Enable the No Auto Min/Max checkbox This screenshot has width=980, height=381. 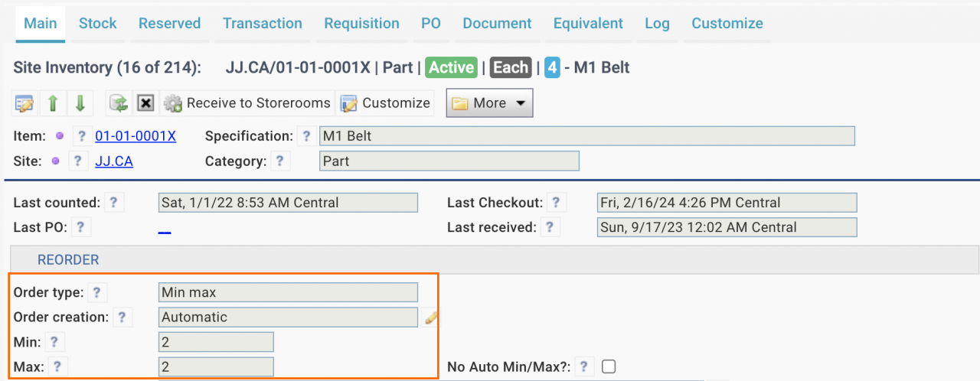click(x=609, y=367)
